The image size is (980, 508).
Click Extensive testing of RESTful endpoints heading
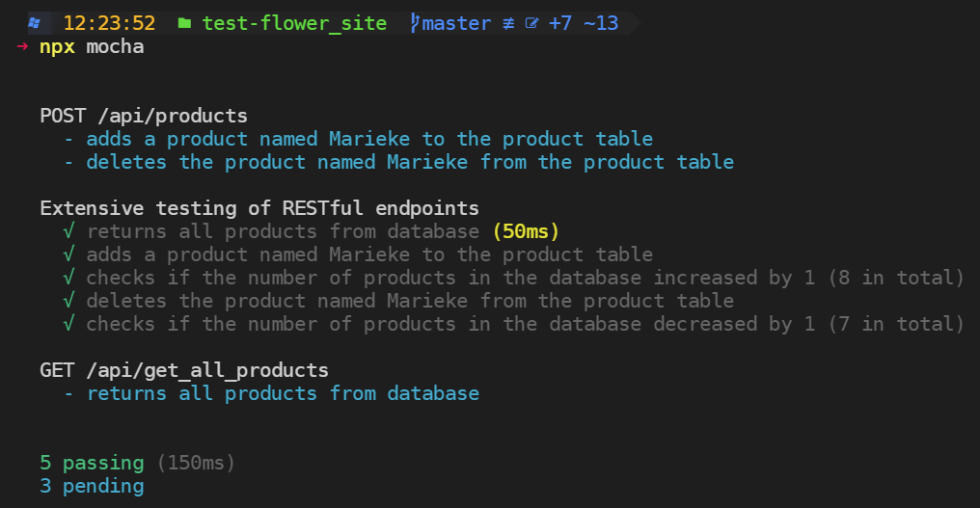pos(259,208)
